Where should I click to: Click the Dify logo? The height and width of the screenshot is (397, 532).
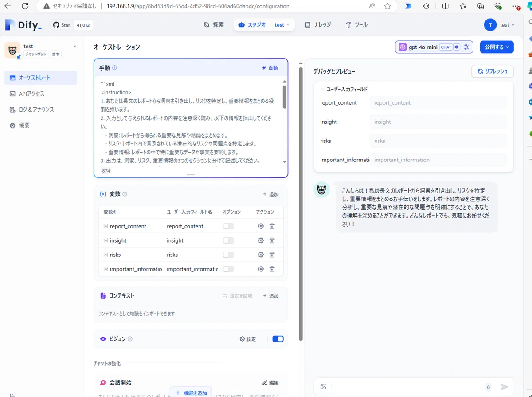coord(23,25)
